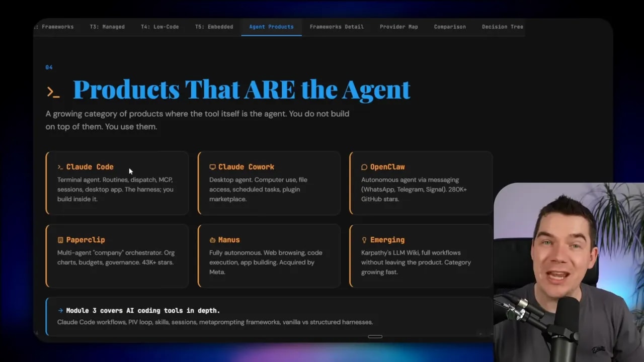Click the OpenClaw card title
Image resolution: width=644 pixels, height=362 pixels.
pyautogui.click(x=387, y=167)
